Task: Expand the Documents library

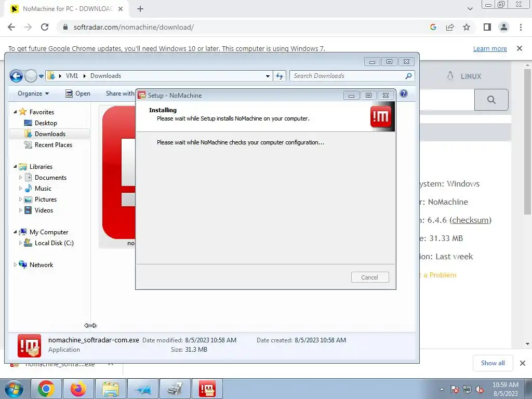Action: (20, 178)
